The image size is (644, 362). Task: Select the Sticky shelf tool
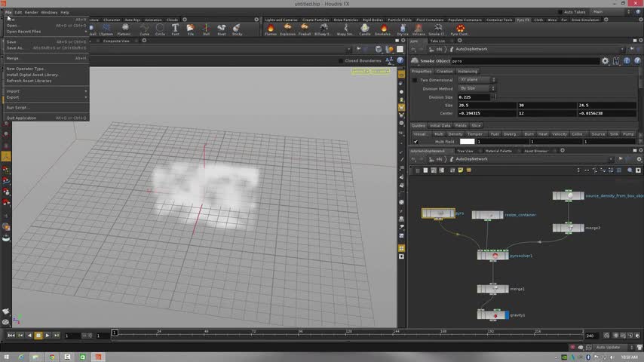point(237,29)
